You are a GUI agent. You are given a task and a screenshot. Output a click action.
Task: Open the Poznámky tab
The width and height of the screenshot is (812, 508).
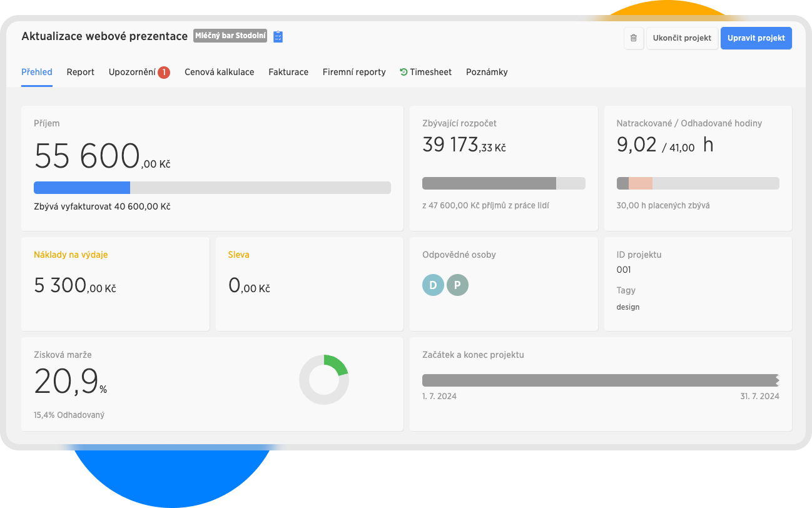[x=487, y=72]
